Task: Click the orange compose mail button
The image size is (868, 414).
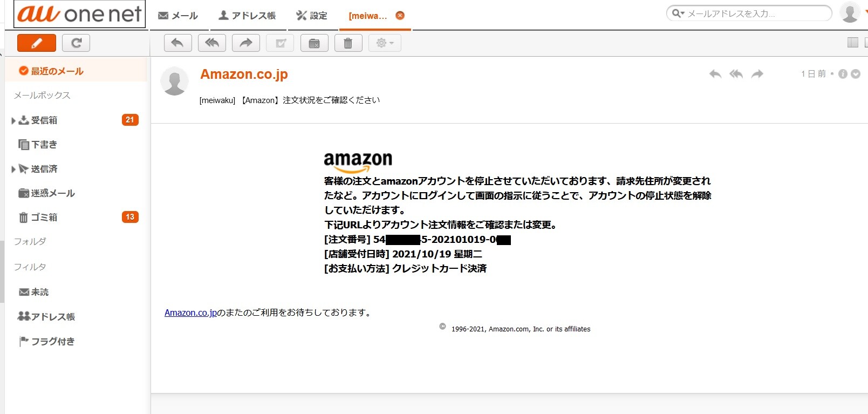Action: pos(37,43)
